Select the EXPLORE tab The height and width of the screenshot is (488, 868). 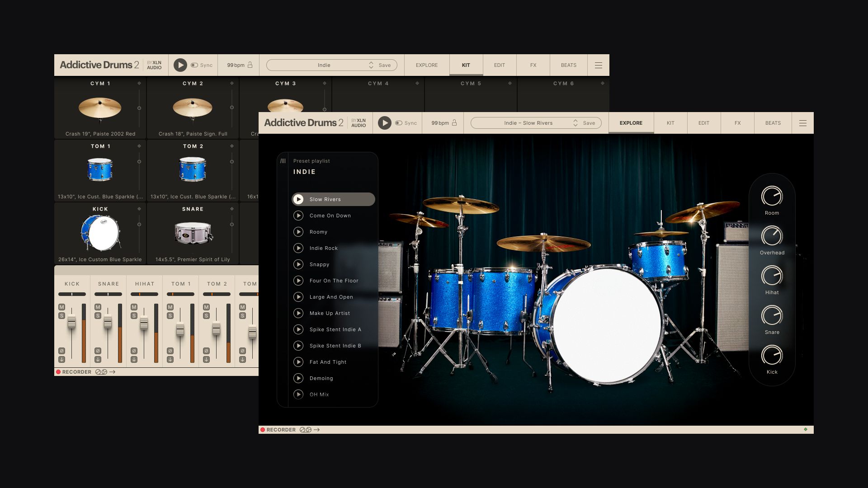(631, 123)
